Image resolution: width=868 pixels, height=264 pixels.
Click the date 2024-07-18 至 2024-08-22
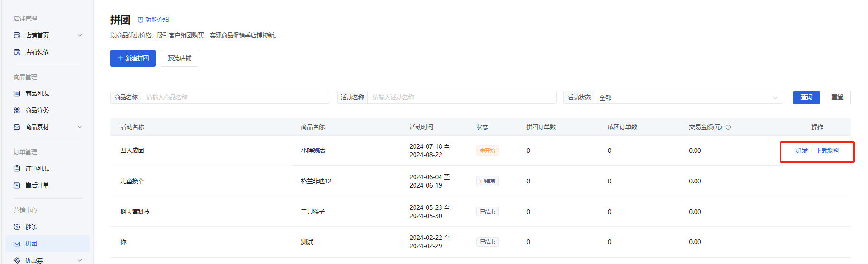[430, 151]
